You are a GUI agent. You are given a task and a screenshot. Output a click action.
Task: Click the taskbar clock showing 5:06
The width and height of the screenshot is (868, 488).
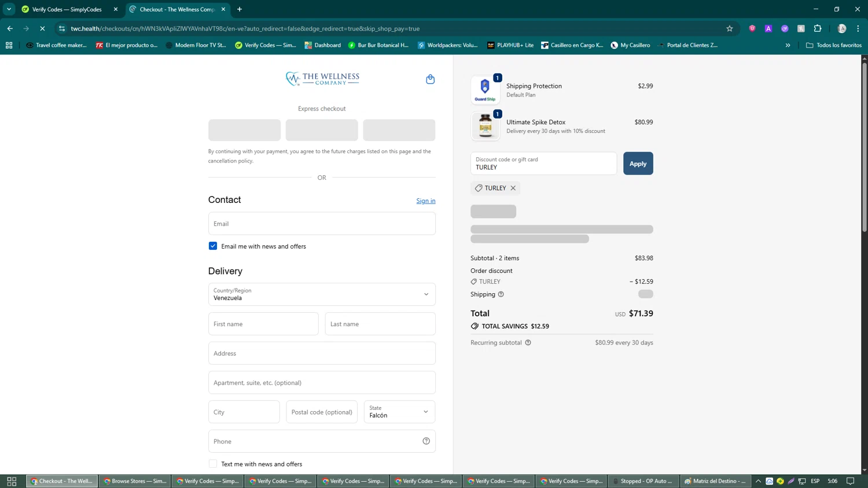tap(832, 481)
